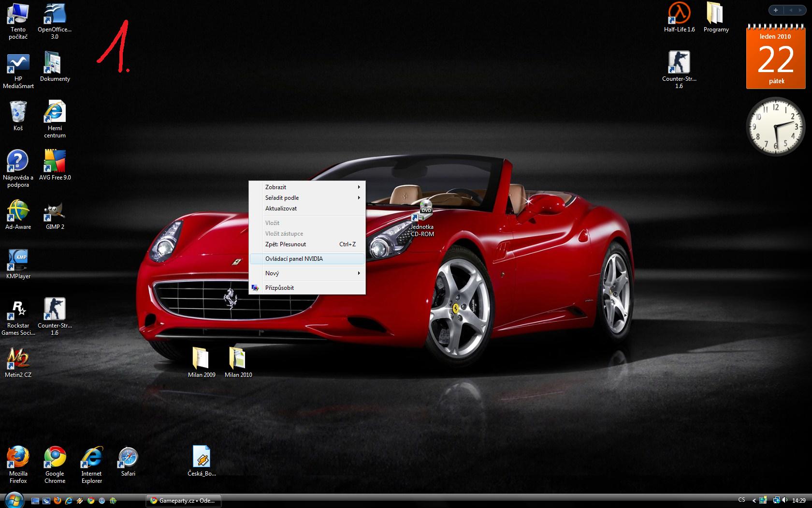812x508 pixels.
Task: Select the Koš recycle bin icon
Action: pos(18,116)
